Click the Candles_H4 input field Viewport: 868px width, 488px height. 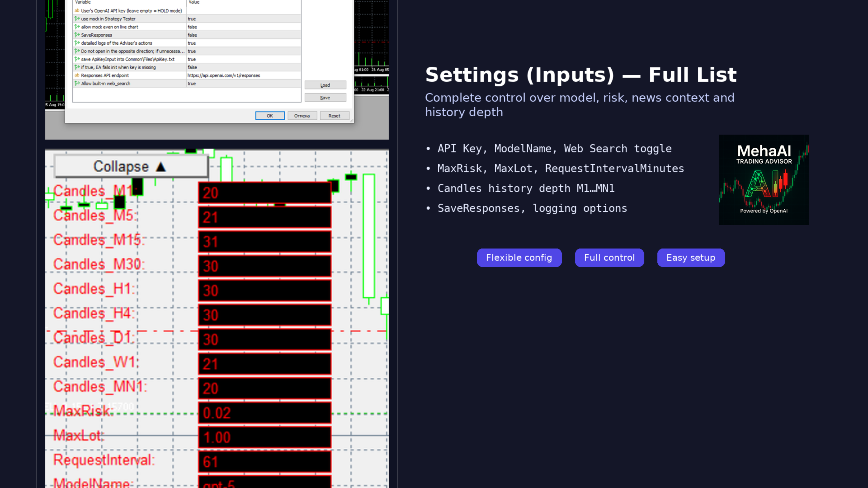[x=264, y=315]
